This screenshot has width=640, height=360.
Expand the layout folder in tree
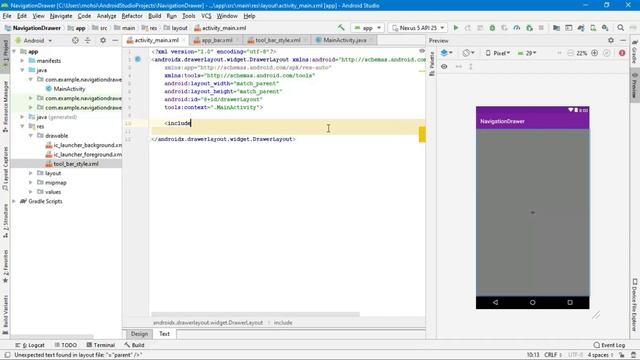tap(31, 173)
